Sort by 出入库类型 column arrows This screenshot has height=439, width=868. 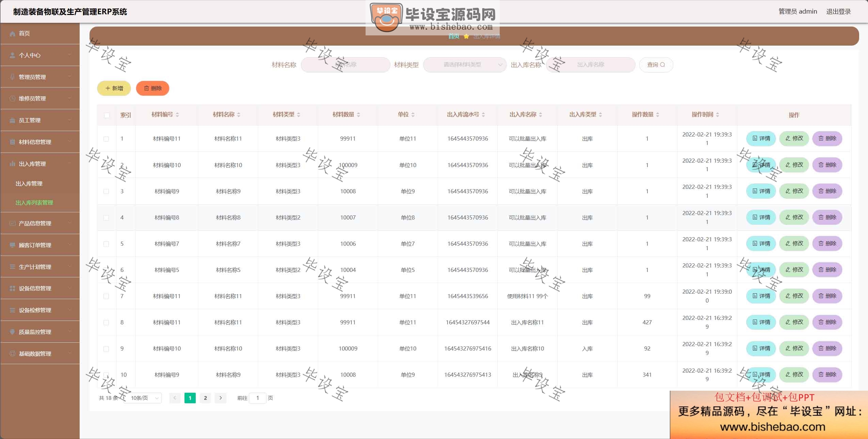coord(600,115)
